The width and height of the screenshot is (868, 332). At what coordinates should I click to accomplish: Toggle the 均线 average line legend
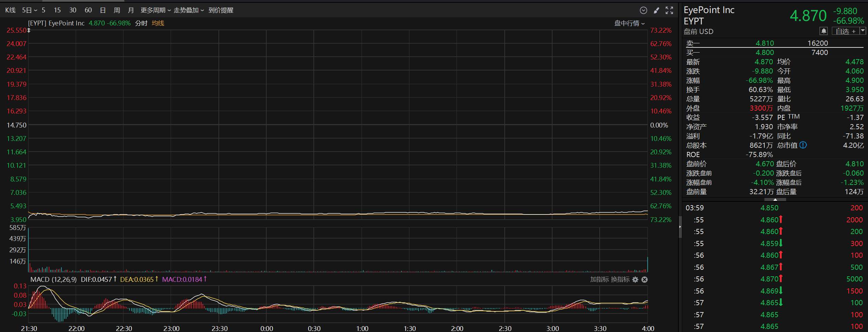tap(158, 23)
